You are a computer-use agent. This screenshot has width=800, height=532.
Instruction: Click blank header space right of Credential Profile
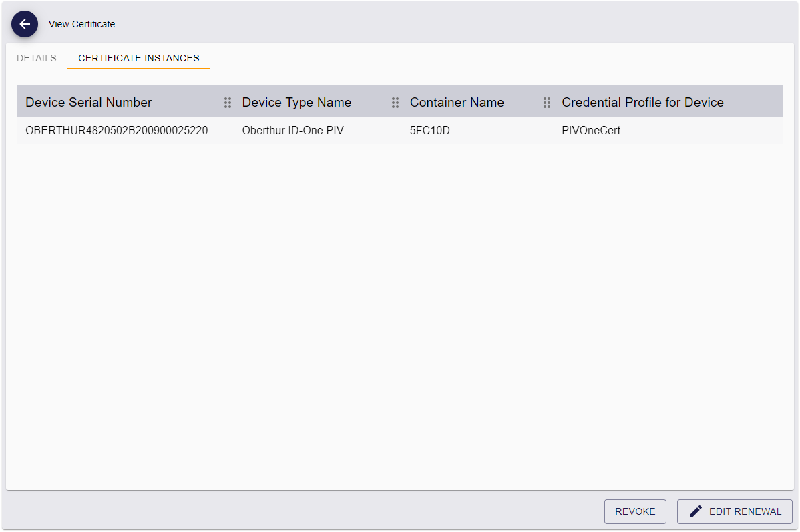pos(755,103)
